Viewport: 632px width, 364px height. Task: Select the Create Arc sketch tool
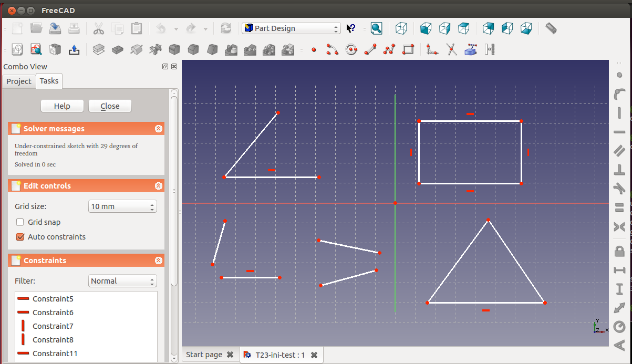[x=332, y=50]
